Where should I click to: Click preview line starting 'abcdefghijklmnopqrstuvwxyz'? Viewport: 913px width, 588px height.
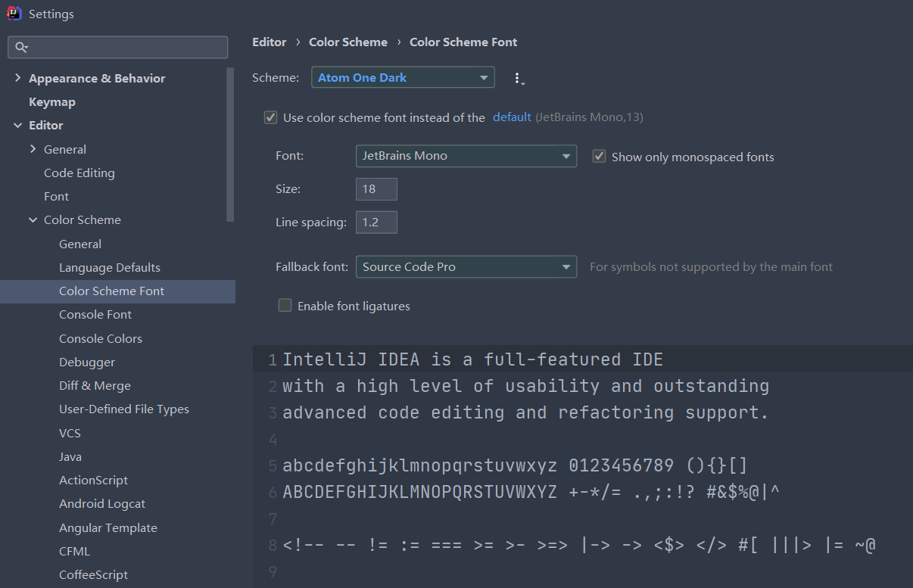516,465
